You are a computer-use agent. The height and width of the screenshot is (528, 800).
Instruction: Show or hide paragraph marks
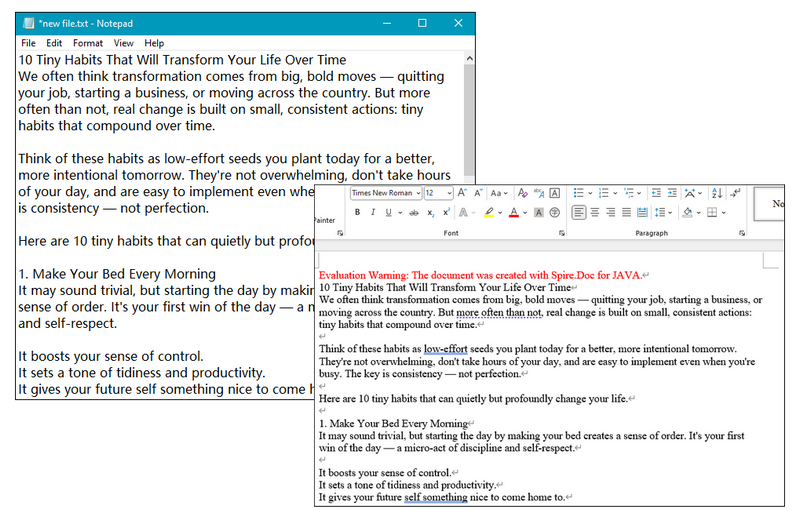tap(735, 193)
